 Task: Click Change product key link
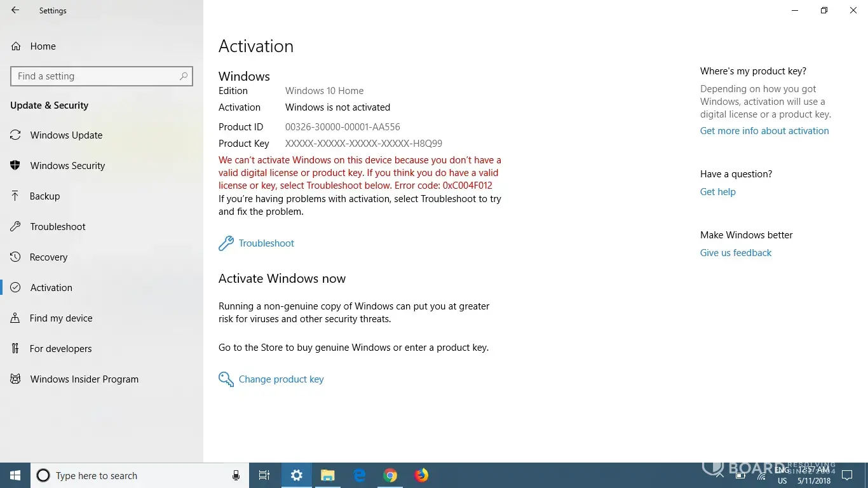281,379
